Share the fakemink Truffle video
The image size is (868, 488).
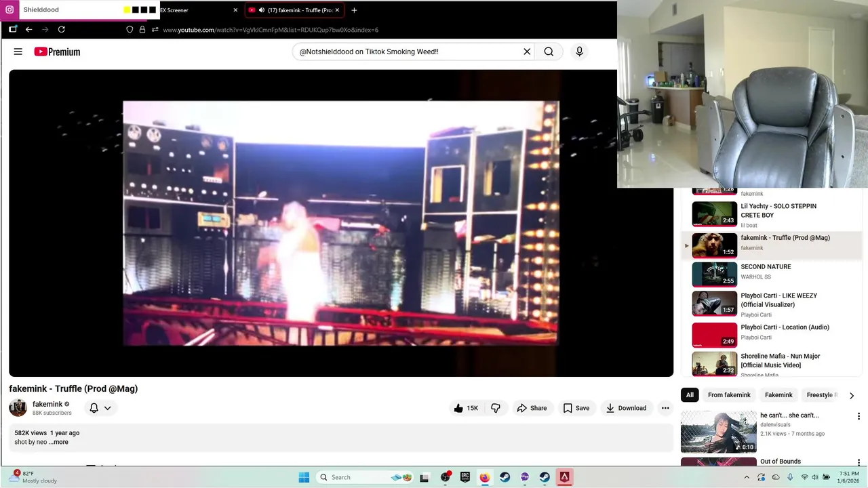(x=532, y=408)
